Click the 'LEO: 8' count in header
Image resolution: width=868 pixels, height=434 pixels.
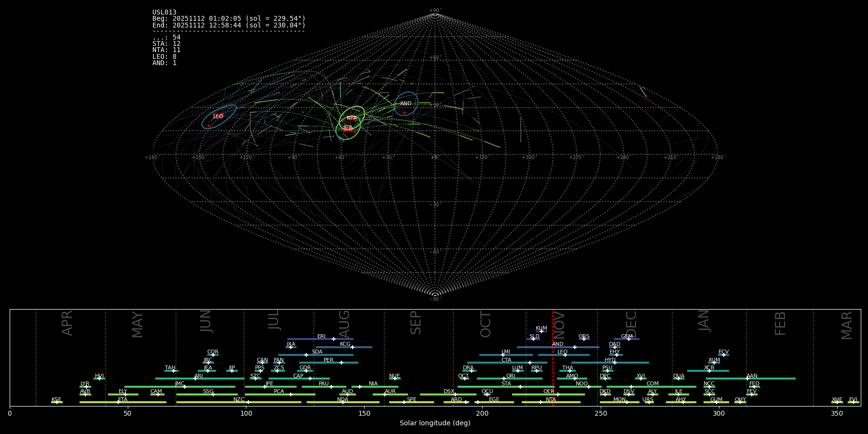(164, 57)
